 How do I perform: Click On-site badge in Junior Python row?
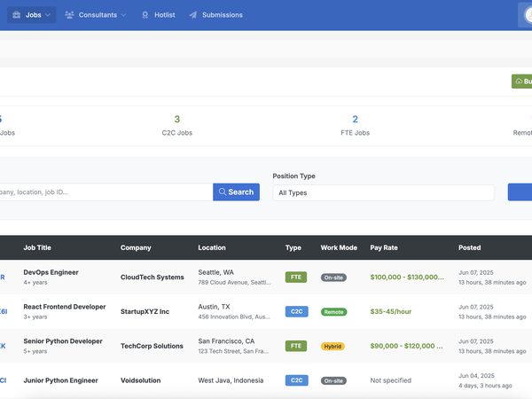[333, 380]
